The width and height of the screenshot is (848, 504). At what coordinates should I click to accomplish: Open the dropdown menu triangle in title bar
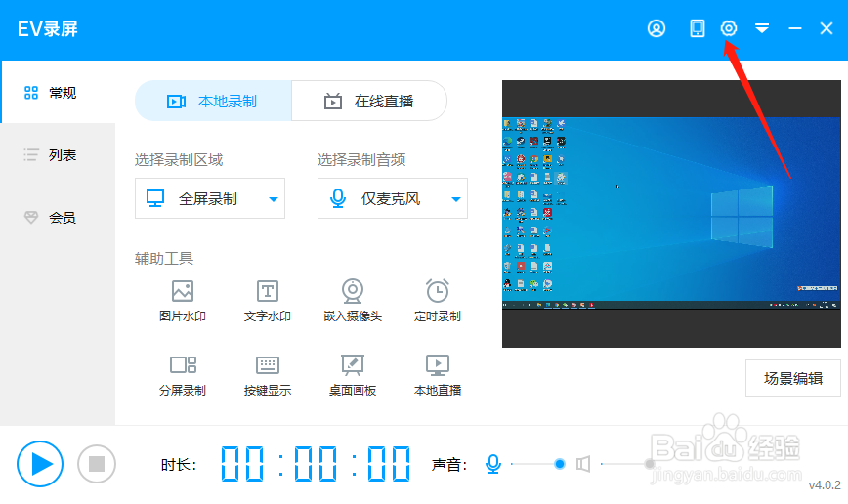point(762,28)
